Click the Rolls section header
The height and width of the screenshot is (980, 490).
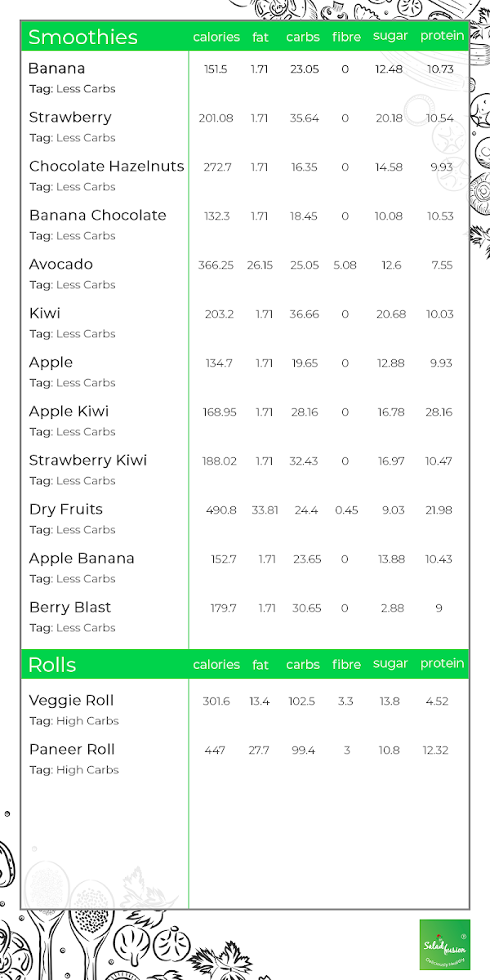(52, 665)
